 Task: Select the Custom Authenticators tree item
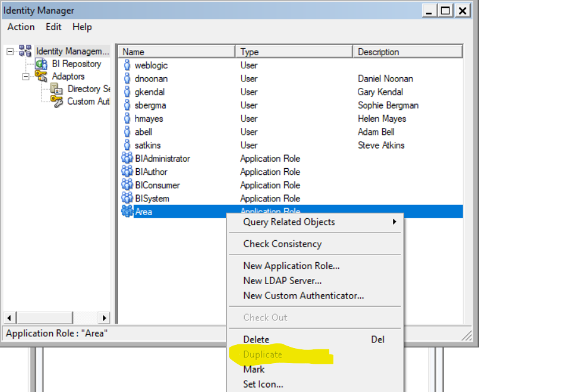[x=88, y=102]
